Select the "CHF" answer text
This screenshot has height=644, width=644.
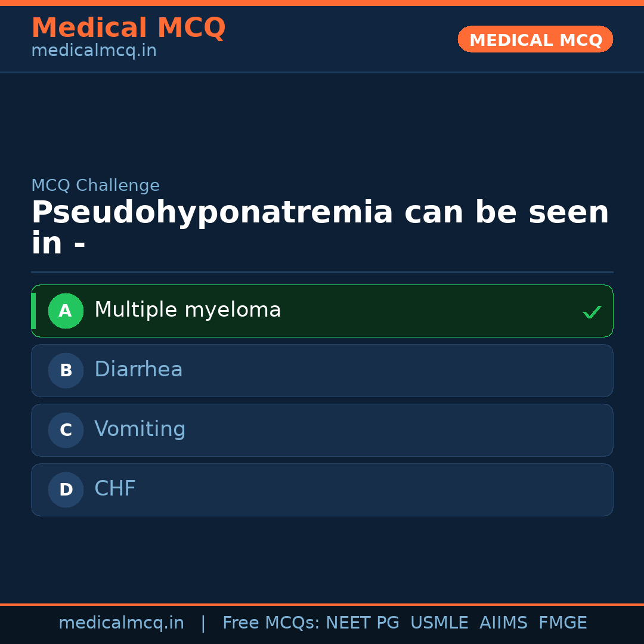coord(115,489)
